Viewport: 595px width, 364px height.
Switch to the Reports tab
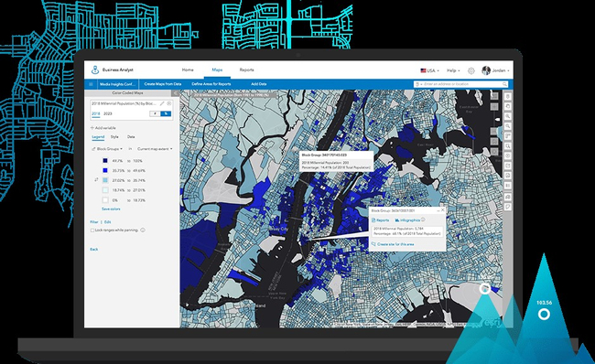(246, 70)
